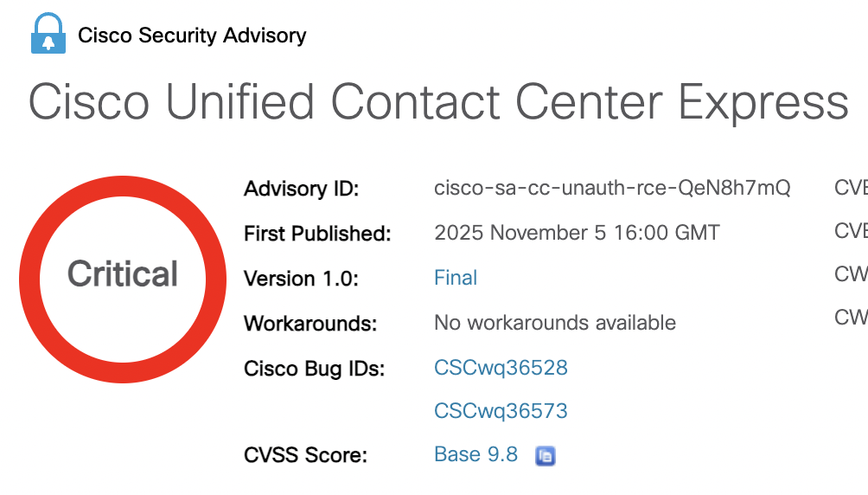Click the CVSS calculator icon beside Base 9.8

pyautogui.click(x=545, y=456)
